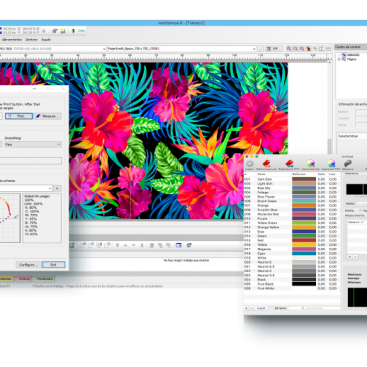Click the empty text field below Smoothing

click(31, 161)
